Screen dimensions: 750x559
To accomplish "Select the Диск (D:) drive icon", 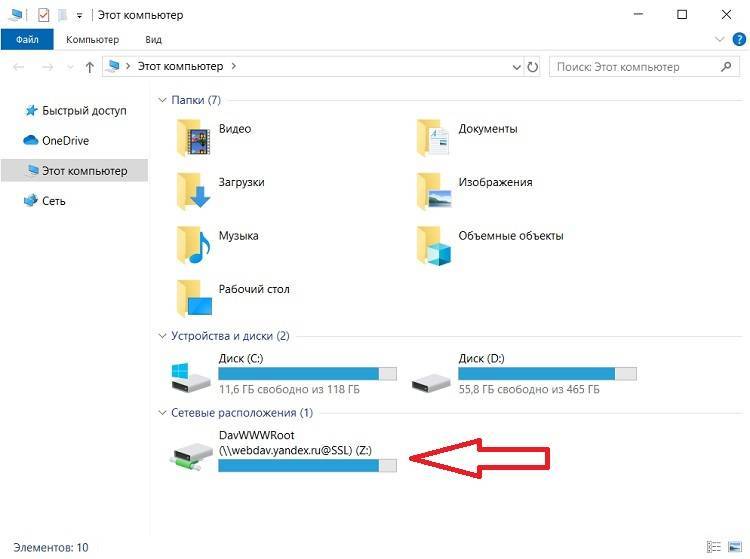I will (x=430, y=383).
